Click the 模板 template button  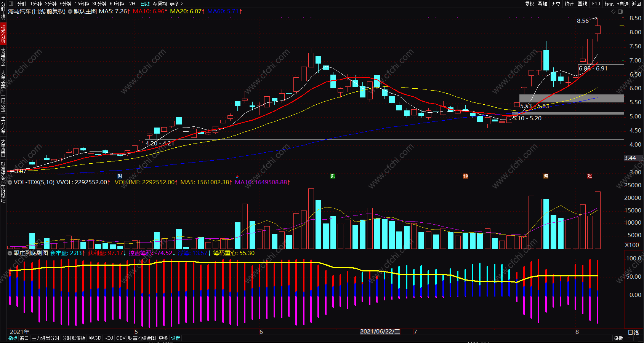pyautogui.click(x=618, y=338)
